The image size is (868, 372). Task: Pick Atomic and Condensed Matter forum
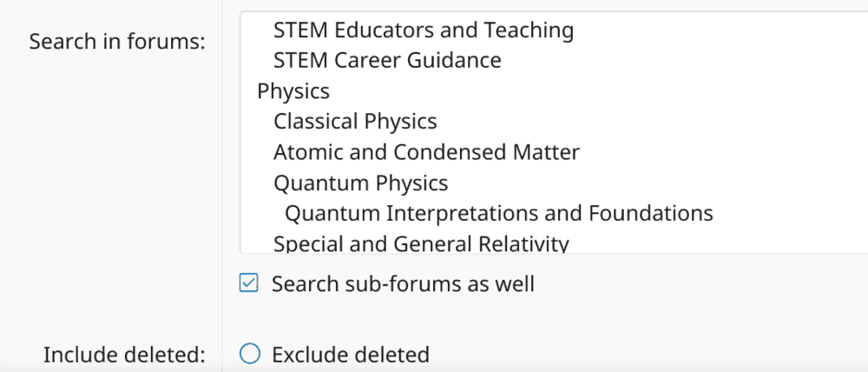click(426, 152)
